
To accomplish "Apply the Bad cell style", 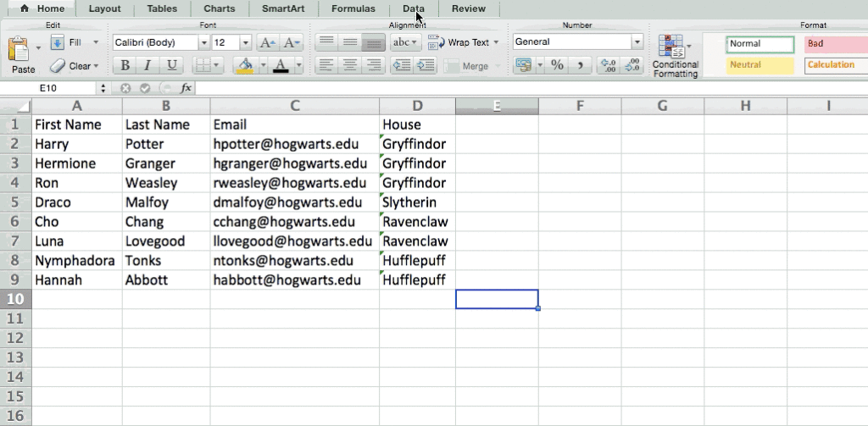I will pyautogui.click(x=835, y=44).
